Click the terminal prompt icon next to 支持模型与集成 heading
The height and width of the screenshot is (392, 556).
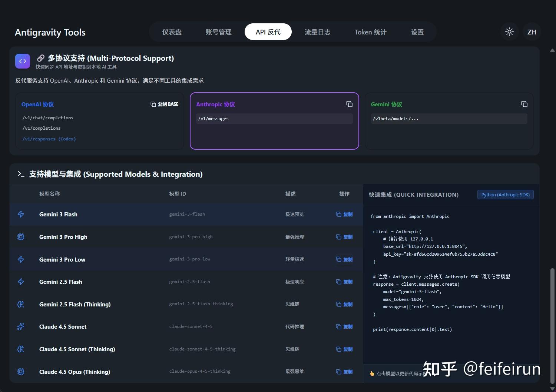point(21,174)
